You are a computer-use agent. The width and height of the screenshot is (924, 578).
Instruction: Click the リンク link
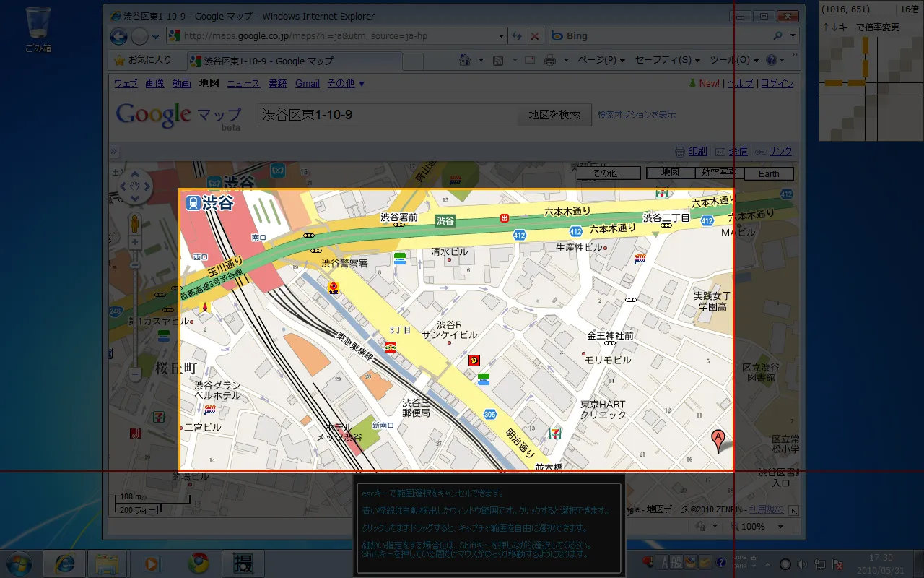[780, 152]
